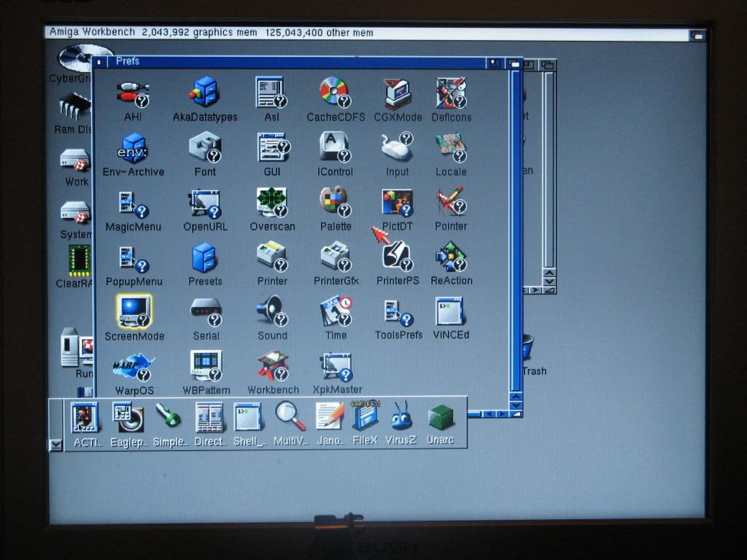Open the ScreenMode preferences icon
This screenshot has height=560, width=747.
(133, 311)
